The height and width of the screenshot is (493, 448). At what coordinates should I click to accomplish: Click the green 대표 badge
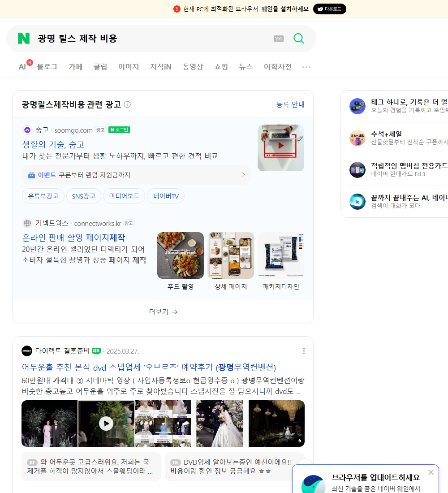pyautogui.click(x=96, y=351)
